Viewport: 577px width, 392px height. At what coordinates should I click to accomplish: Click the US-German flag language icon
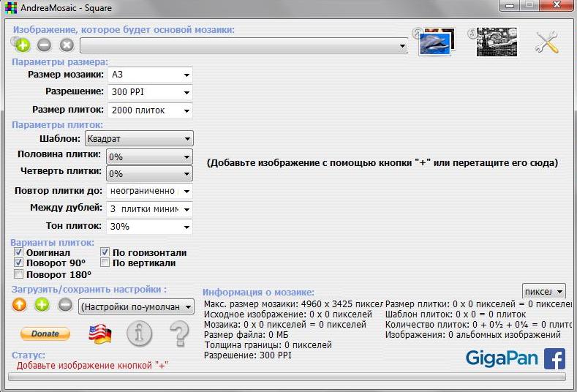point(99,333)
